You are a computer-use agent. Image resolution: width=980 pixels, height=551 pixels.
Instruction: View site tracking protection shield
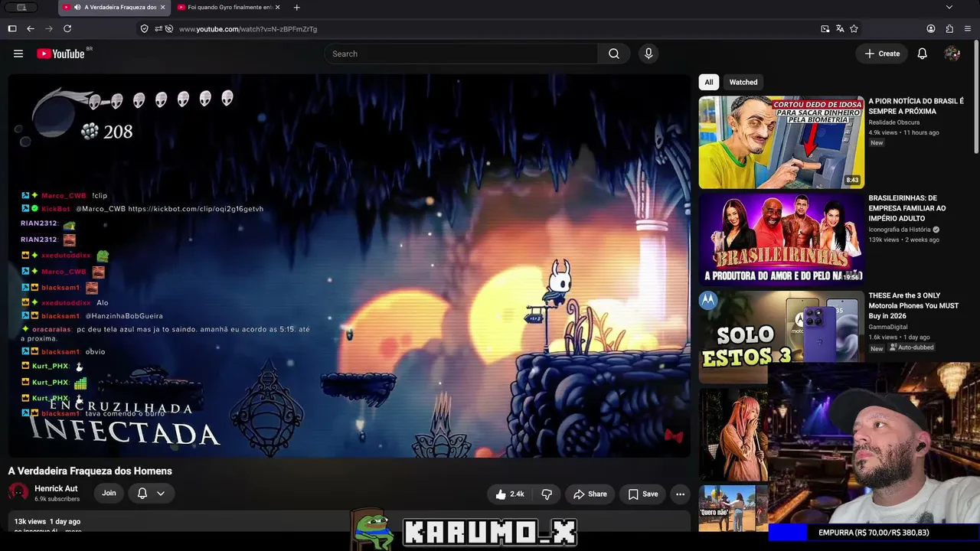tap(144, 29)
